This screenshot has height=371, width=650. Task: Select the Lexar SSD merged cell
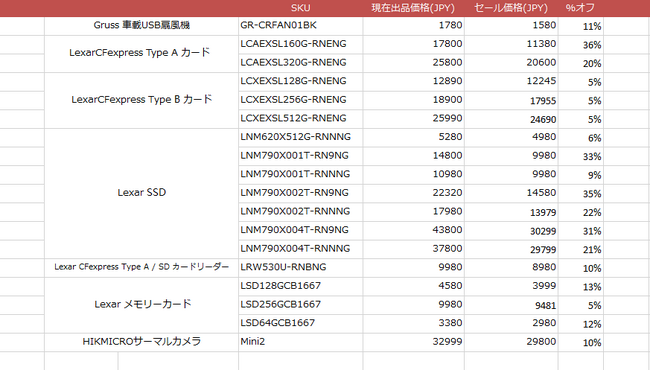click(141, 193)
